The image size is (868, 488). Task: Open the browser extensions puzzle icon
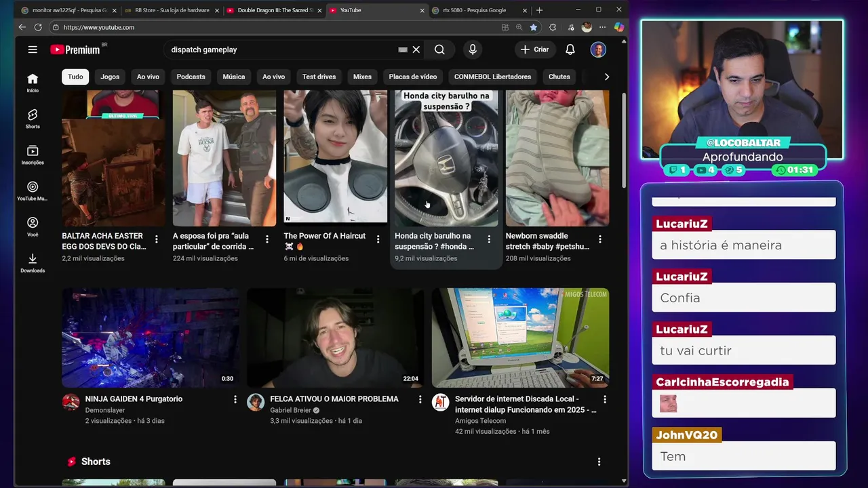coord(553,27)
